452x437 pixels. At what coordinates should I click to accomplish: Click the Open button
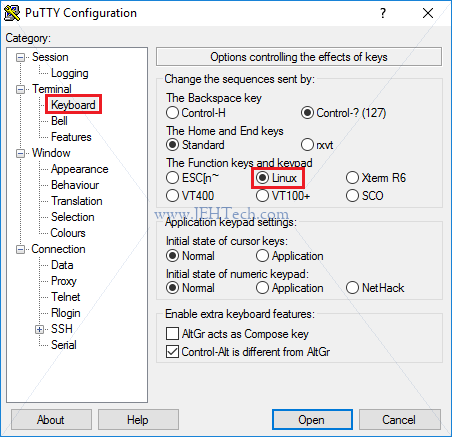point(312,420)
